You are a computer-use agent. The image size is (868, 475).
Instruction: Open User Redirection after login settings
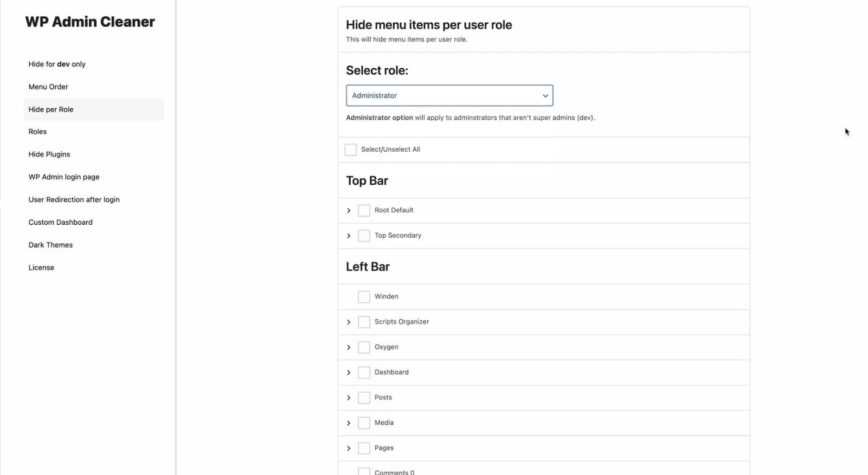[x=74, y=199]
